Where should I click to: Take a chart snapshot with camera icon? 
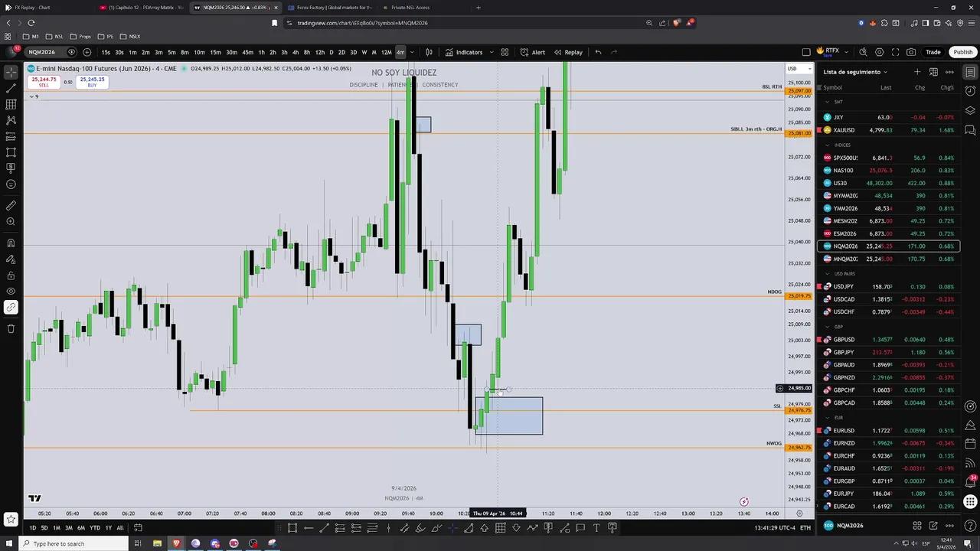tap(911, 52)
